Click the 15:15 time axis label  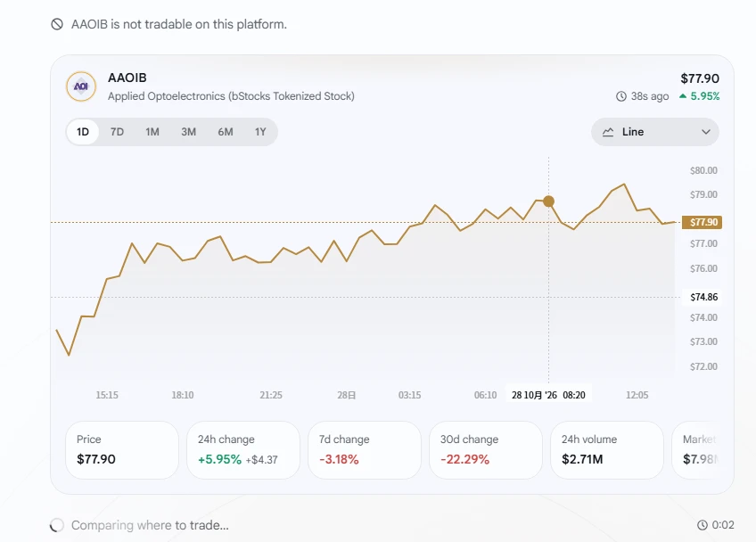107,395
